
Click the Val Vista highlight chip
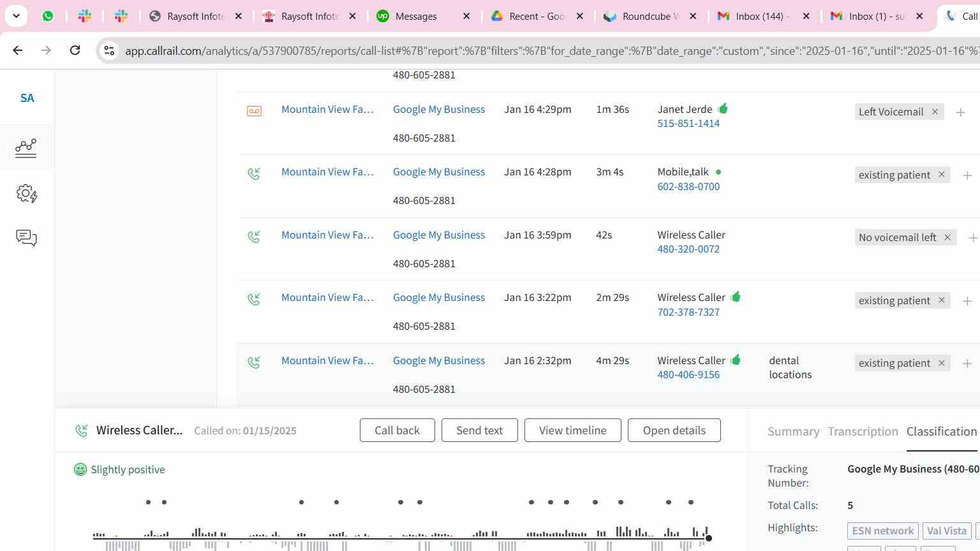[946, 531]
